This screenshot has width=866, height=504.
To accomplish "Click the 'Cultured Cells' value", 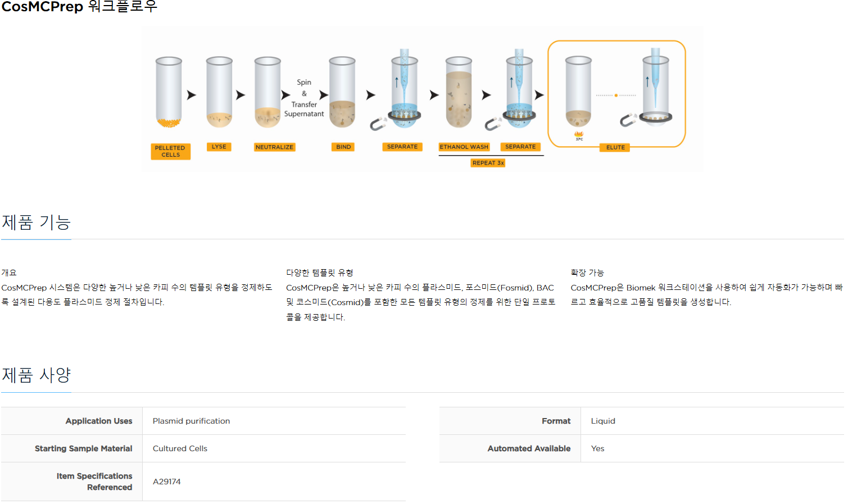I will point(180,448).
